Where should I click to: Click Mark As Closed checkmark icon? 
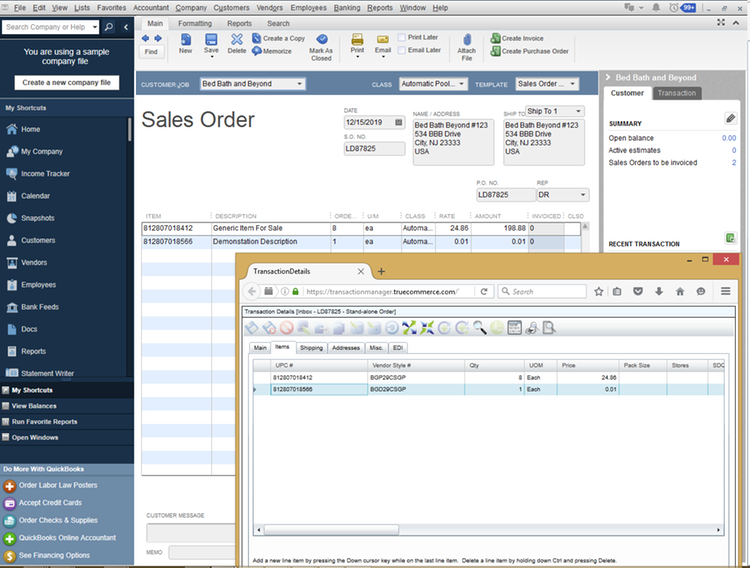click(x=322, y=39)
